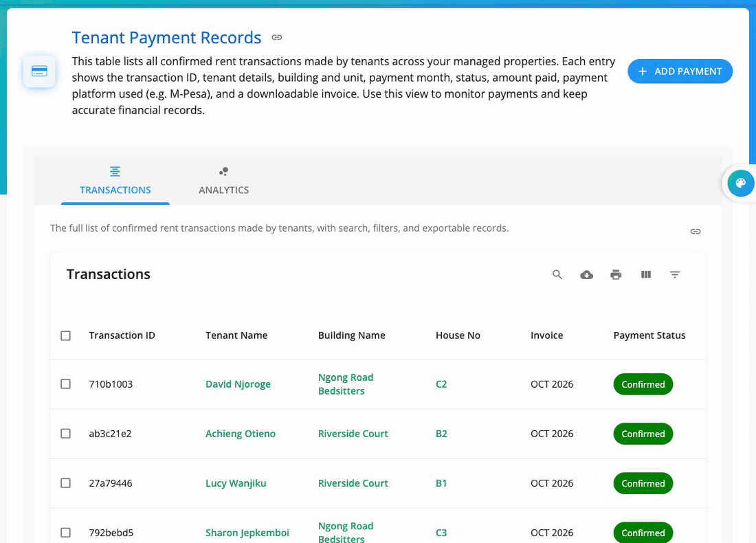Image resolution: width=756 pixels, height=543 pixels.
Task: Click OCT 2026 invoice in Lucy Wanjiku row
Action: [x=552, y=483]
